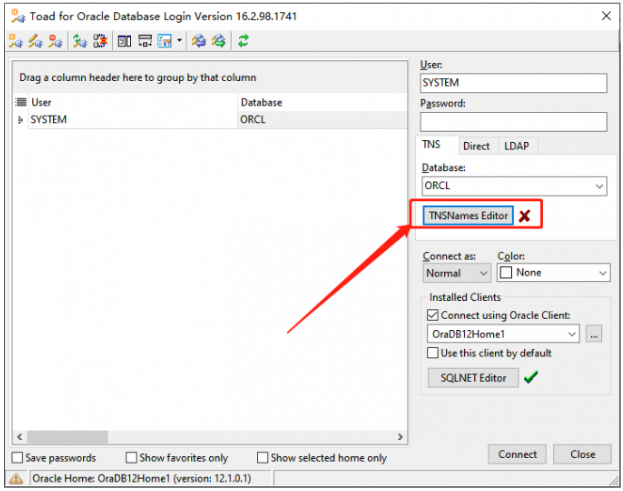Enable the Use this client by default checkbox
623x491 pixels.
click(433, 353)
